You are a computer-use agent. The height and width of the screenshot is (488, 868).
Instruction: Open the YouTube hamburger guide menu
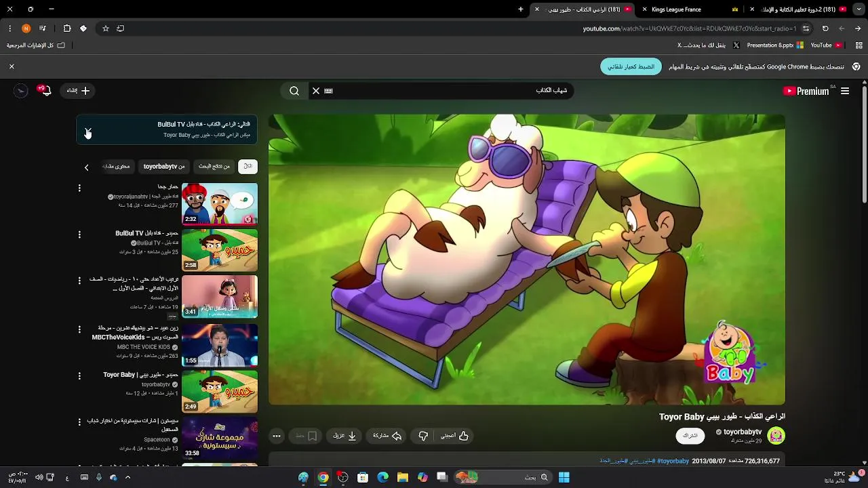[x=845, y=91]
